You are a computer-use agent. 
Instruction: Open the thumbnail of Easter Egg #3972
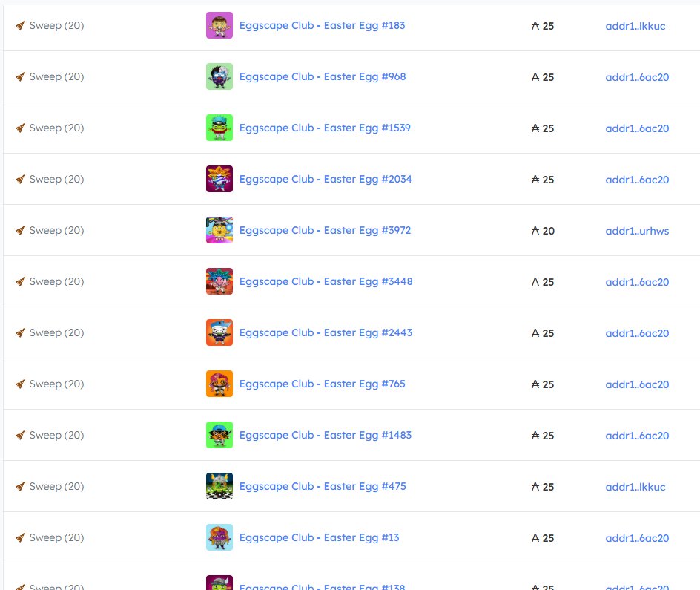click(x=219, y=230)
